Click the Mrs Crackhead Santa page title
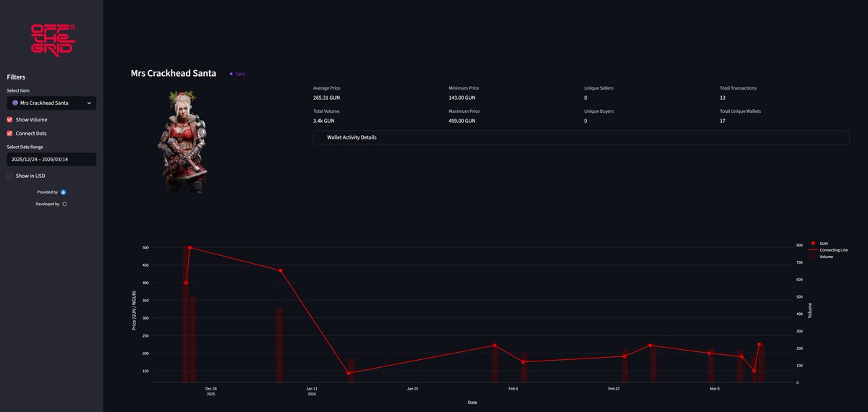This screenshot has height=412, width=868. tap(173, 74)
